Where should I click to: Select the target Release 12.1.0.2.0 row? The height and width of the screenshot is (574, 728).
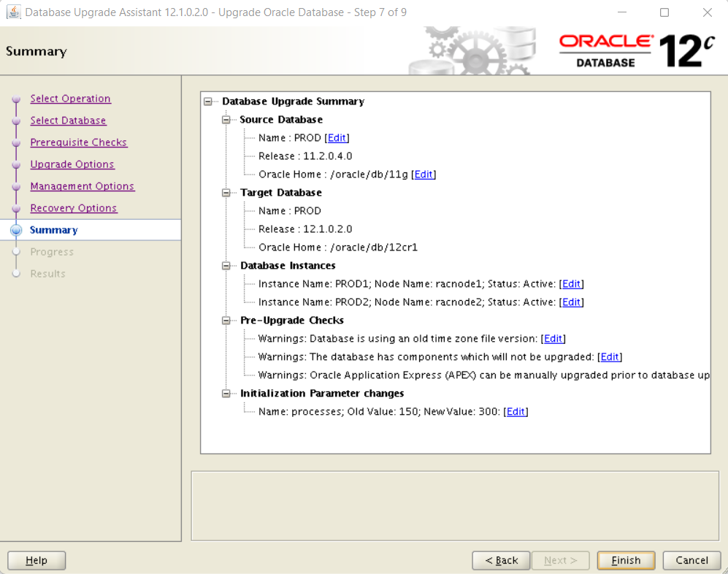tap(305, 229)
